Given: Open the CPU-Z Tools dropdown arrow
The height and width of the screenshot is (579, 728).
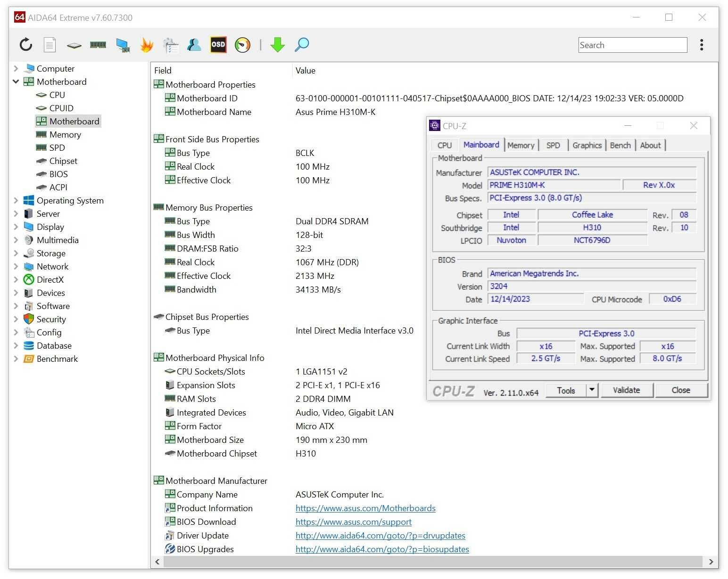Looking at the screenshot, I should coord(592,390).
